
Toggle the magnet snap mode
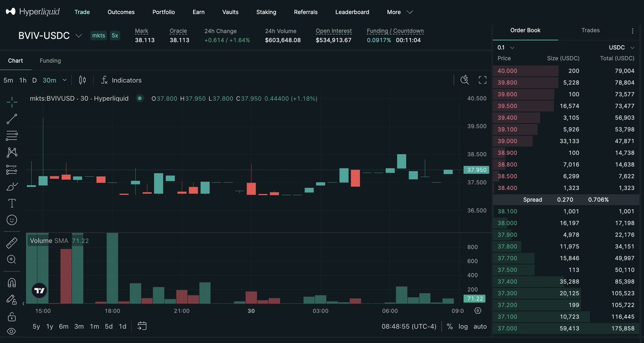pos(12,282)
